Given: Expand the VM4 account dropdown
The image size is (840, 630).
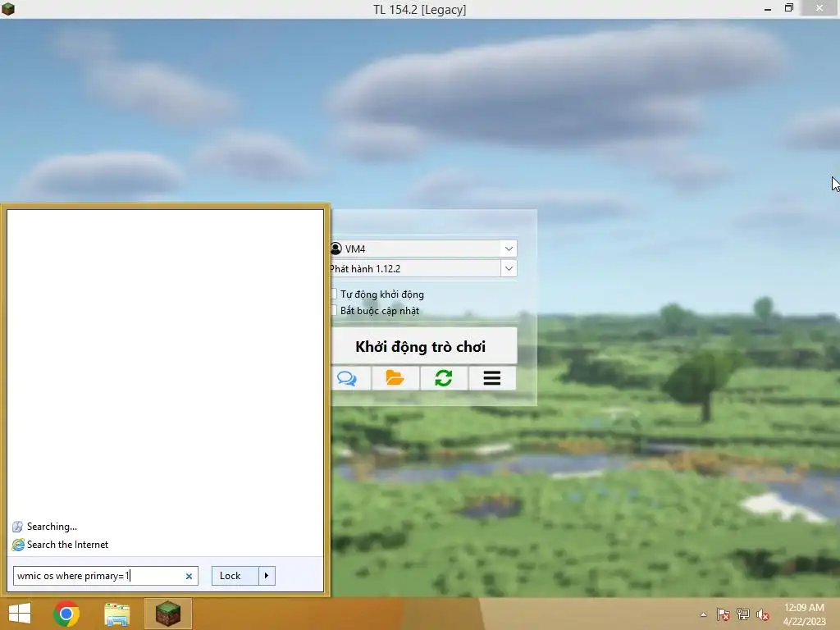Looking at the screenshot, I should tap(509, 249).
